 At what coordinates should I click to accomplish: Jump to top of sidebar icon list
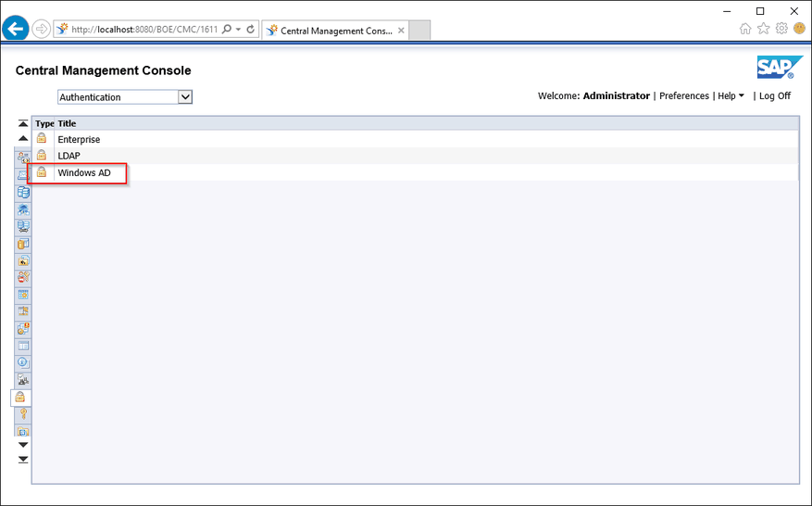(x=23, y=123)
